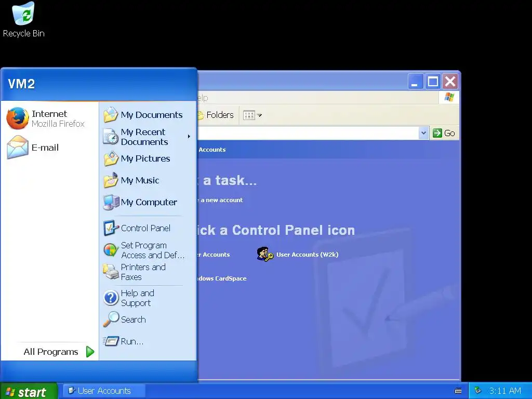The width and height of the screenshot is (532, 399).
Task: Click the Folders toolbar icon
Action: click(201, 115)
